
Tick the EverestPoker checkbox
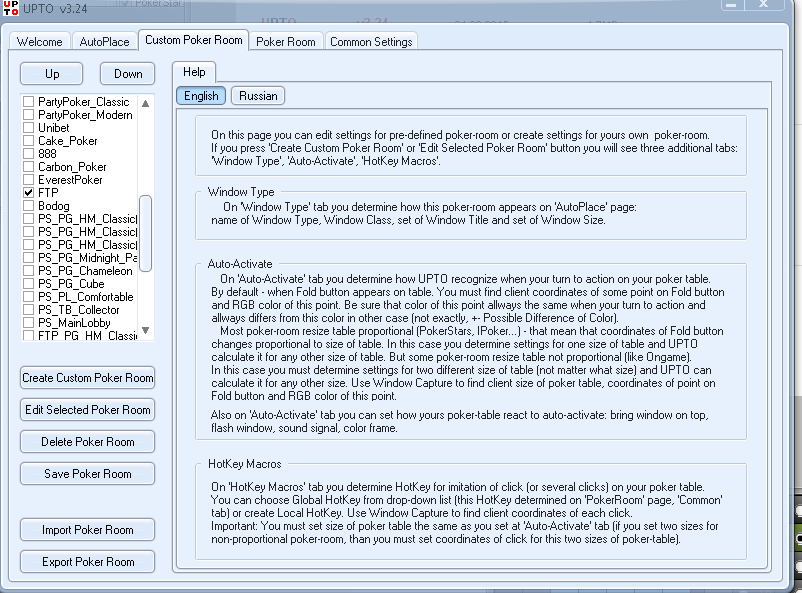click(29, 180)
